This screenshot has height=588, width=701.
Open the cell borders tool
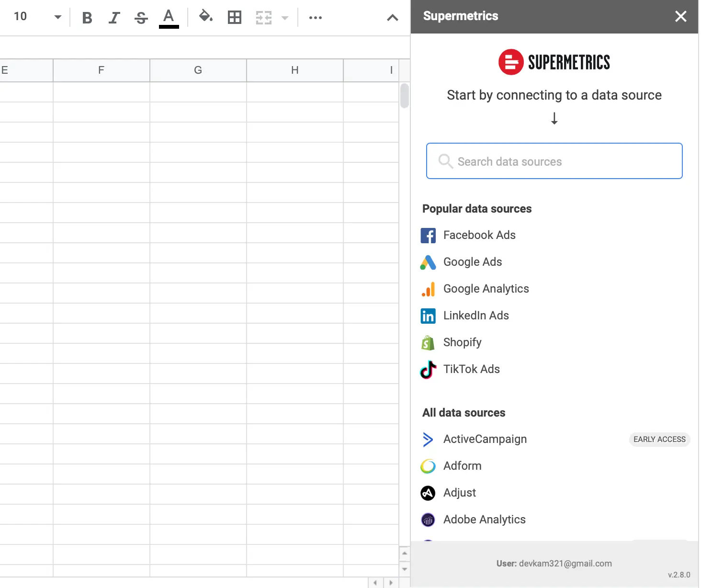pos(235,18)
